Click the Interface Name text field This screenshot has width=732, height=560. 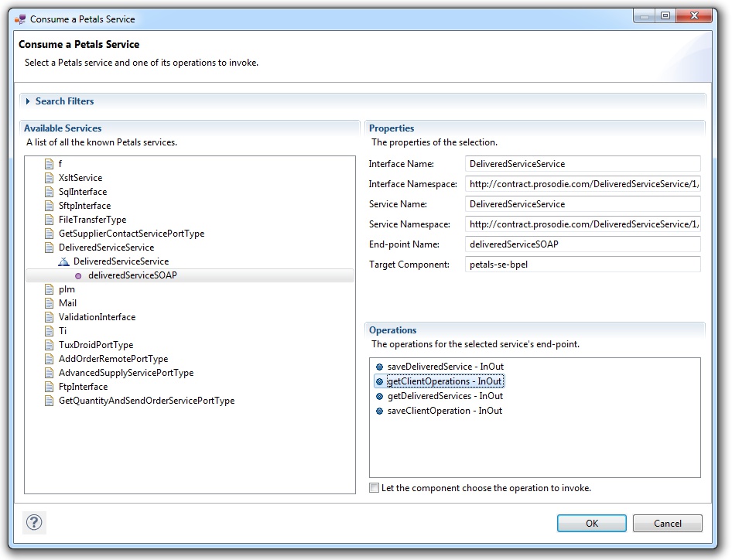(583, 164)
